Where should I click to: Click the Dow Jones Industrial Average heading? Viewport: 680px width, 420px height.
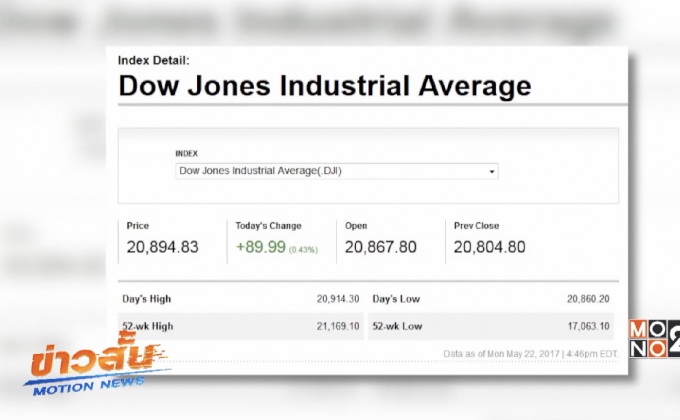coord(324,86)
